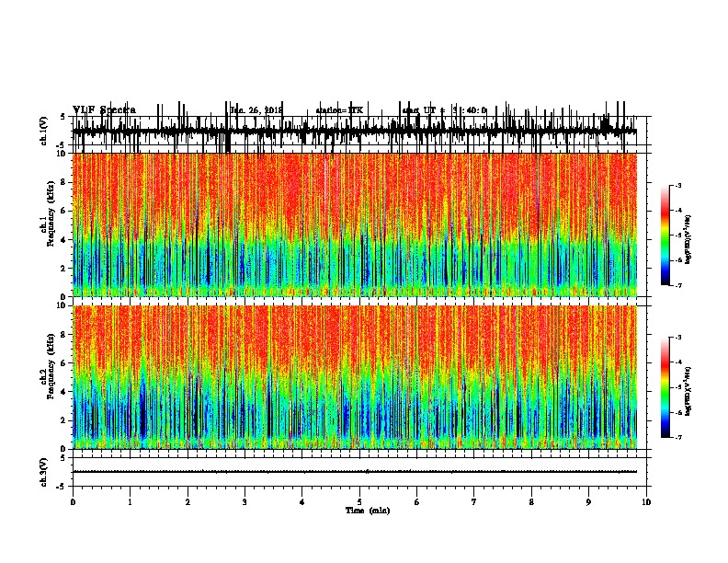The height and width of the screenshot is (563, 728).
Task: Click the time axis tick label "4"
Action: (302, 502)
